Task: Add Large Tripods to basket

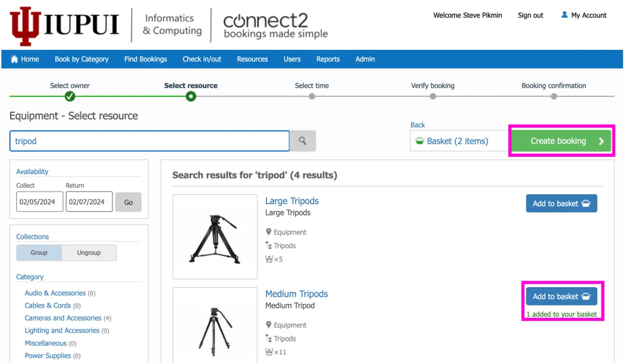Action: (x=561, y=203)
